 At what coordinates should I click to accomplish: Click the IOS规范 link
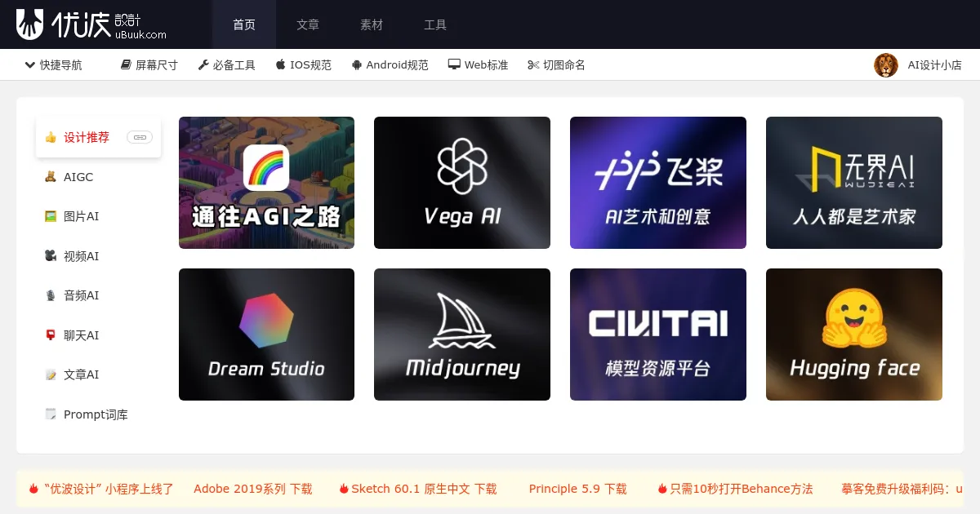click(304, 65)
